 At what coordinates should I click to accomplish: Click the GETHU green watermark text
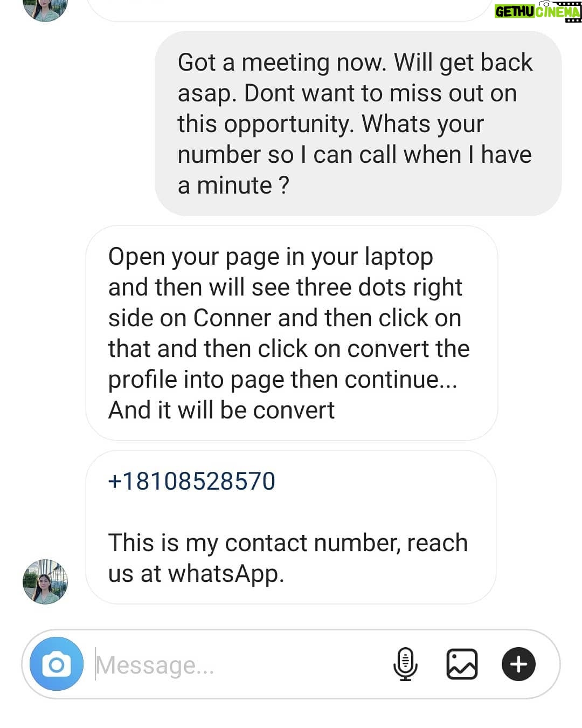[515, 11]
